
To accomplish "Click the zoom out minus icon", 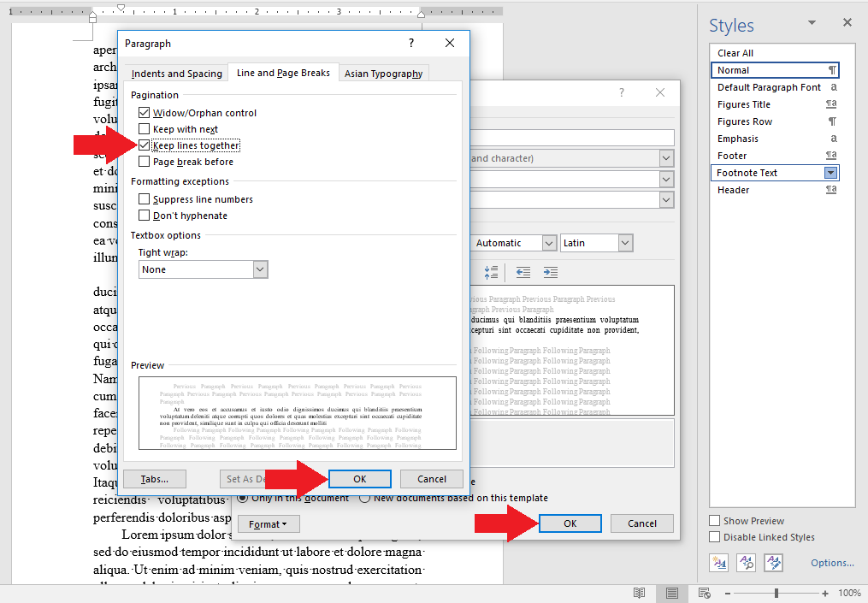I will pyautogui.click(x=728, y=593).
